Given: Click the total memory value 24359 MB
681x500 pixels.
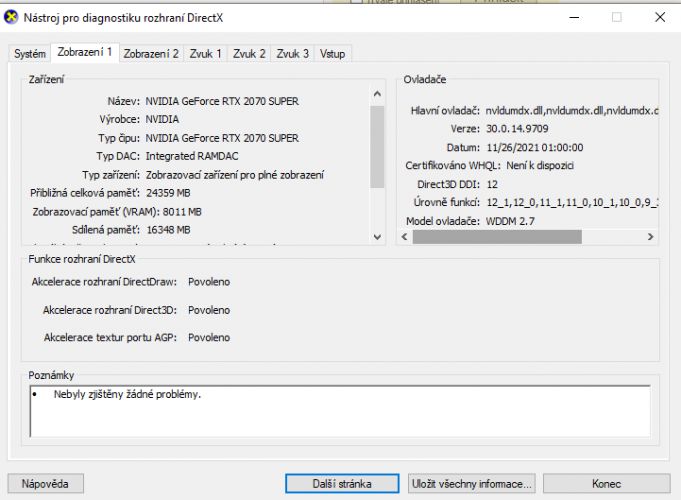Looking at the screenshot, I should [x=168, y=193].
